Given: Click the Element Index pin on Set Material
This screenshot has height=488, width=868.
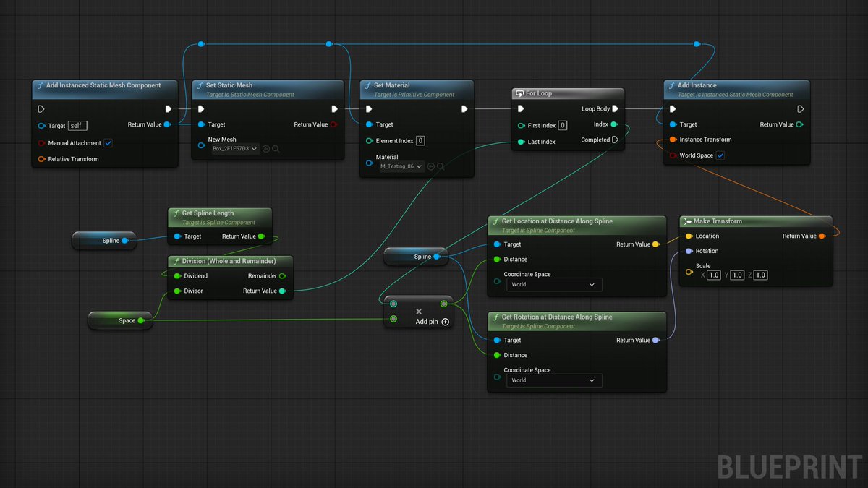Looking at the screenshot, I should tap(370, 141).
